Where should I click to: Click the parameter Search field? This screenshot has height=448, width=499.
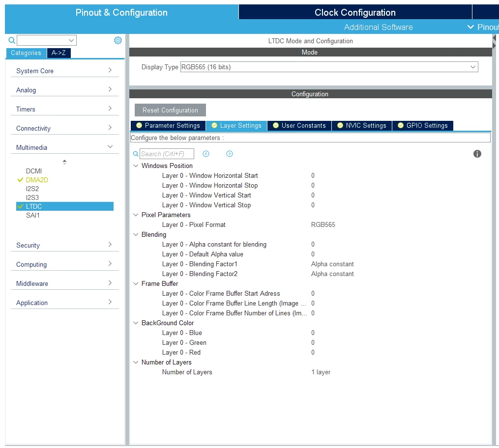(x=167, y=154)
